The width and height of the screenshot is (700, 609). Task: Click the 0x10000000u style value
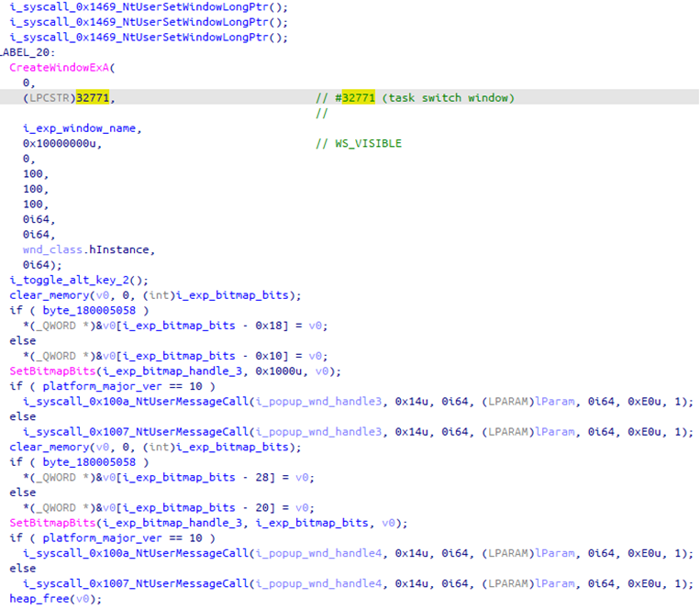coord(60,144)
